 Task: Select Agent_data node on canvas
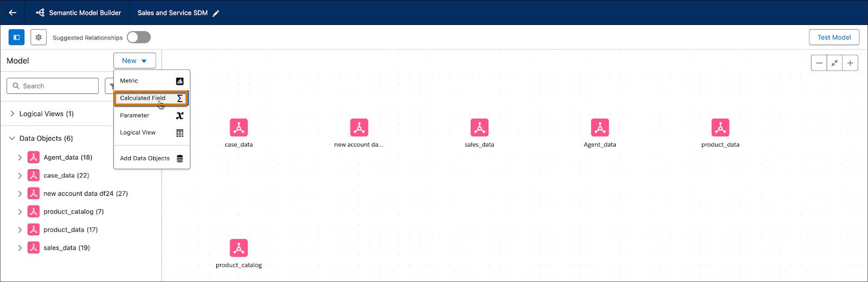pos(600,128)
